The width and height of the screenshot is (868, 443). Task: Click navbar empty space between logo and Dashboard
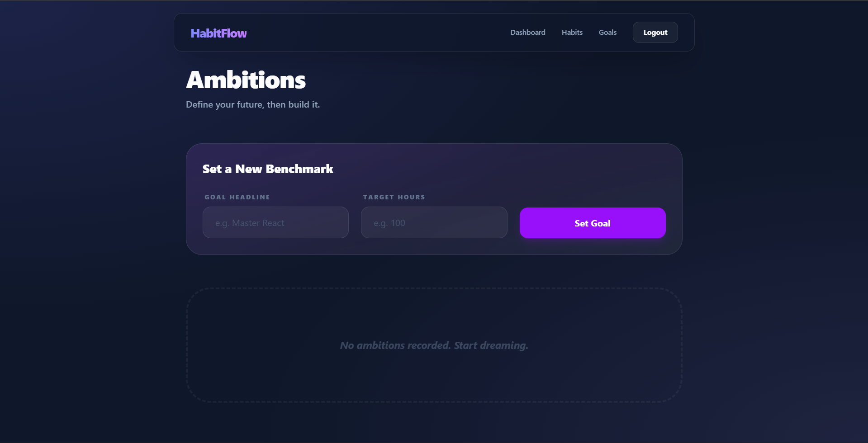tap(375, 33)
